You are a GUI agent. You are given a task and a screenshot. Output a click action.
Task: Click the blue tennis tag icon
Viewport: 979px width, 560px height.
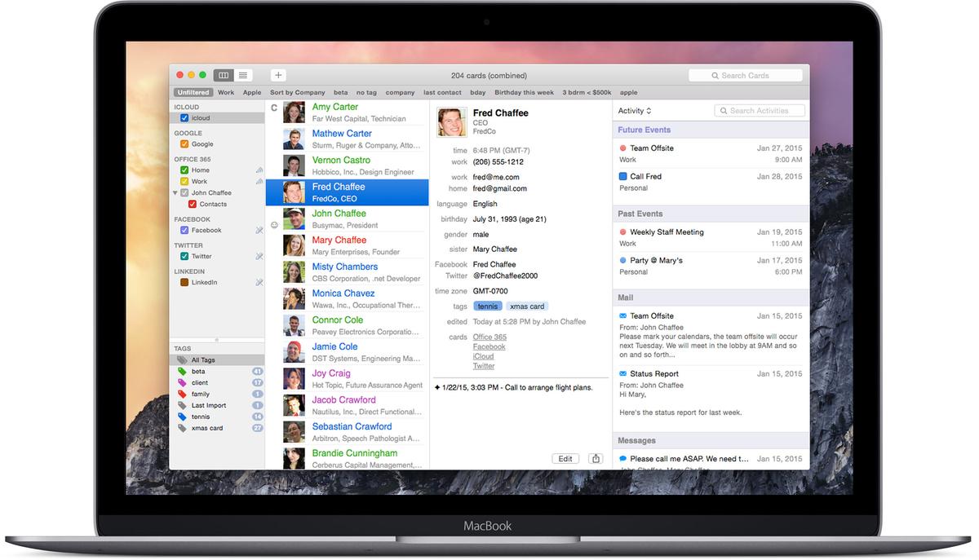tap(182, 417)
